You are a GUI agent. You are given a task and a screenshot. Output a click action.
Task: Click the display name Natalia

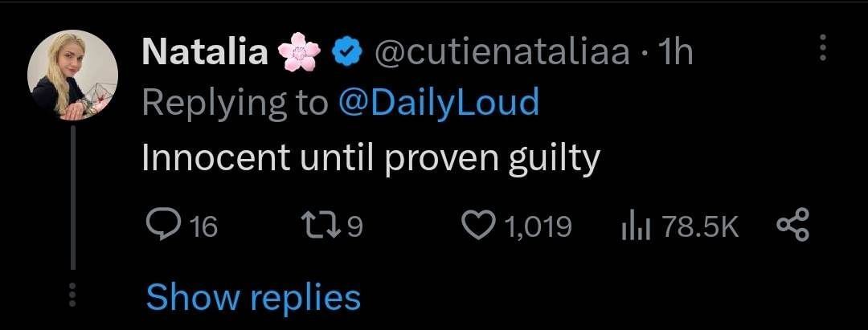205,53
